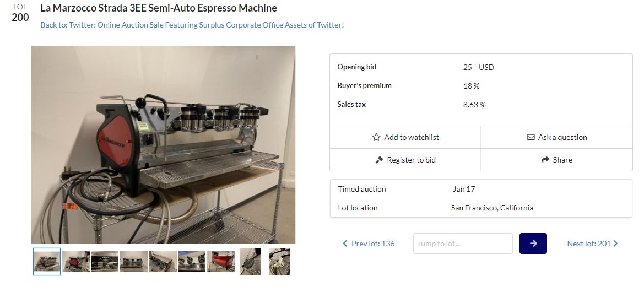Click the gavel icon beside Register to bid
The width and height of the screenshot is (644, 292).
pos(379,160)
